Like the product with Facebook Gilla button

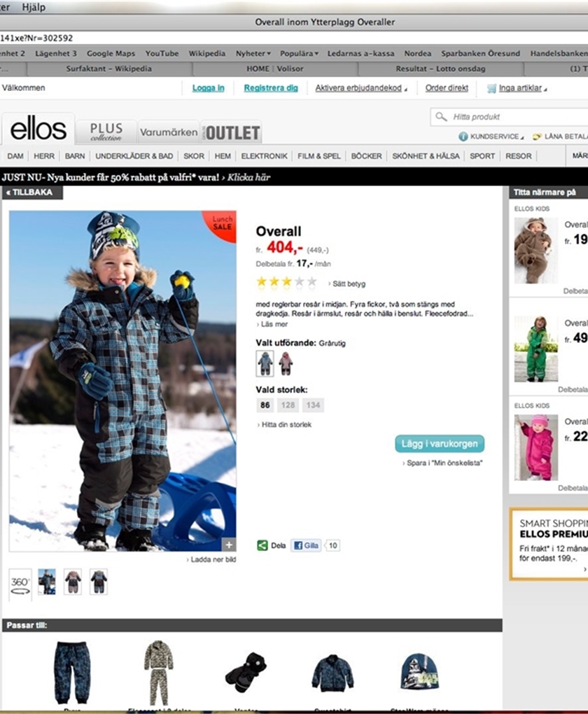[x=306, y=545]
